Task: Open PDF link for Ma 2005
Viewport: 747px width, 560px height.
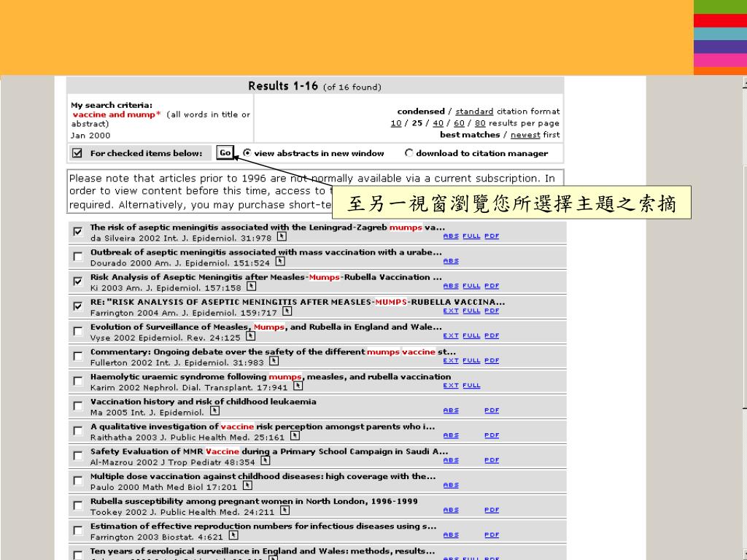Action: [492, 411]
